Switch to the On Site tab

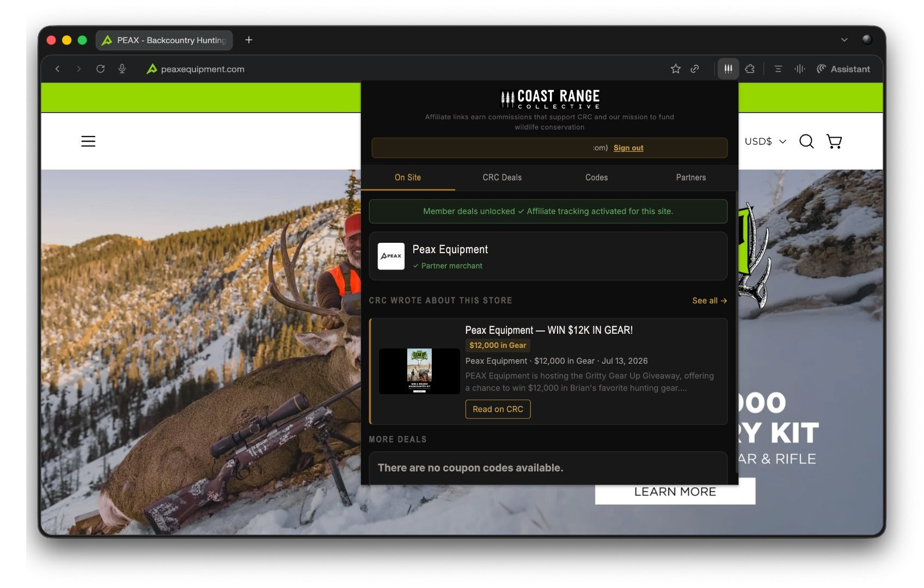tap(408, 177)
